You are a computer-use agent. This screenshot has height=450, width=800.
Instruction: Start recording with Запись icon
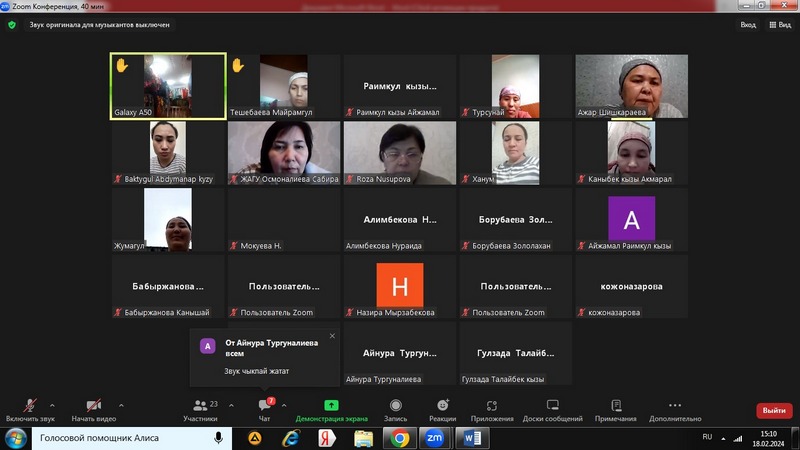coord(395,406)
